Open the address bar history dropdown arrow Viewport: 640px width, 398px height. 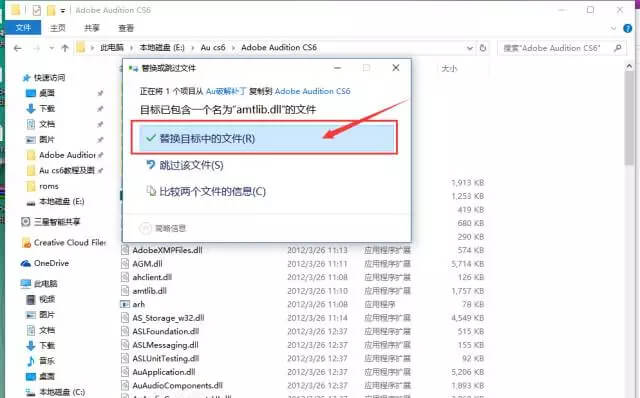[x=470, y=48]
